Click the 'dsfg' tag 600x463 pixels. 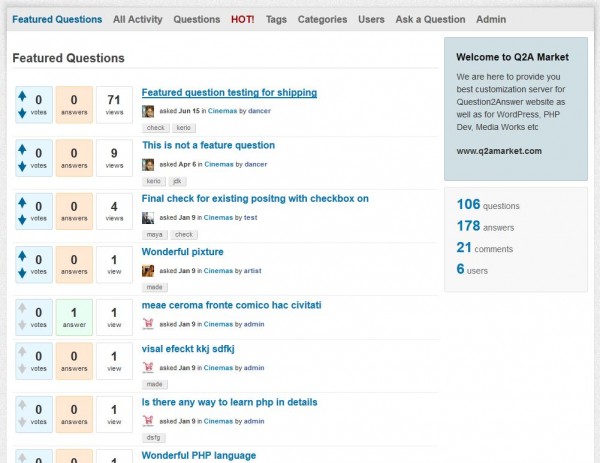tap(155, 437)
